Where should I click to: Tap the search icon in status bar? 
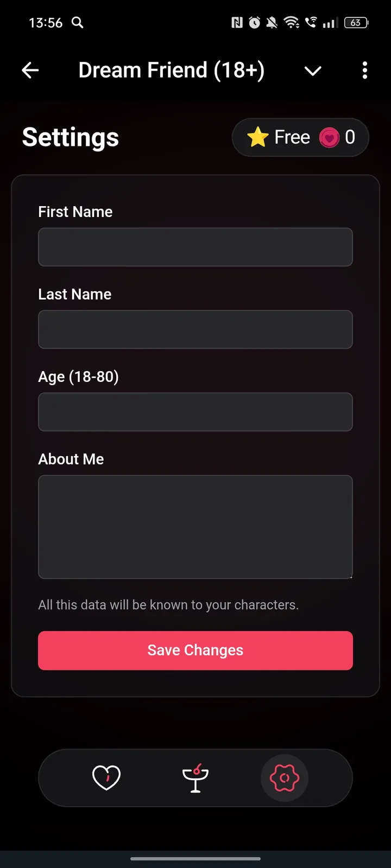click(78, 22)
